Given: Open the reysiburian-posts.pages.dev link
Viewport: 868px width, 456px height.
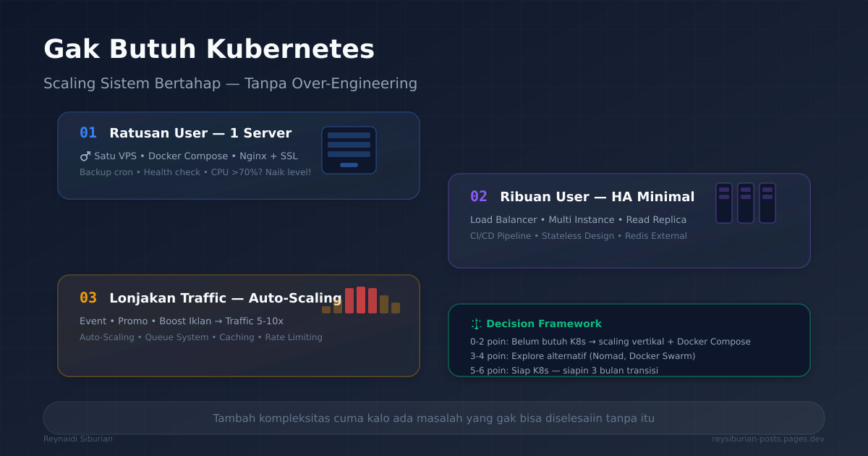Looking at the screenshot, I should tap(768, 439).
